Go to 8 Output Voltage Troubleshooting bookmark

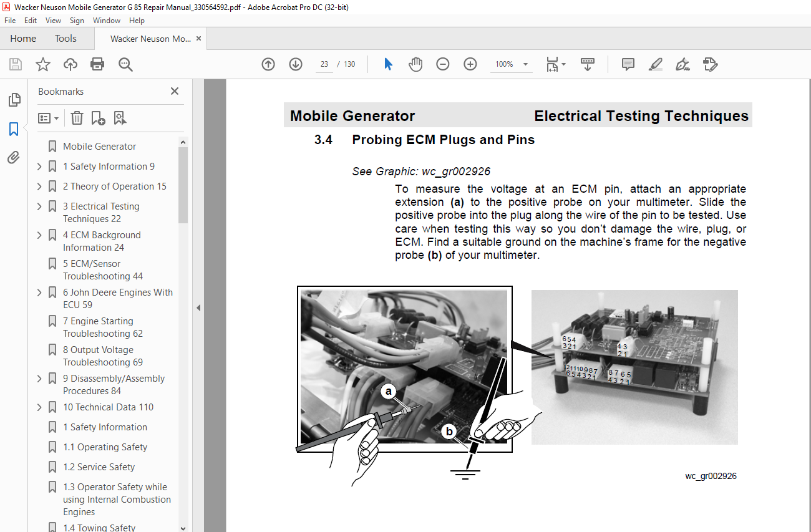tap(103, 356)
